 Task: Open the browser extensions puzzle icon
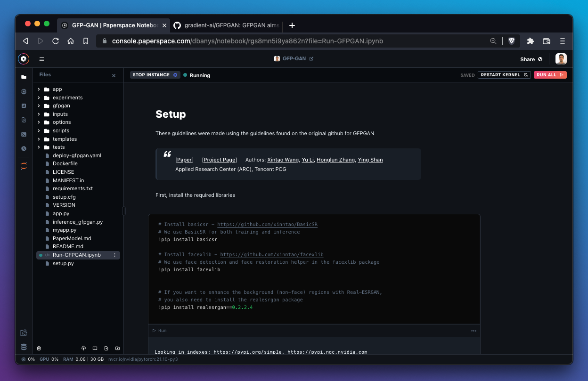pyautogui.click(x=531, y=41)
